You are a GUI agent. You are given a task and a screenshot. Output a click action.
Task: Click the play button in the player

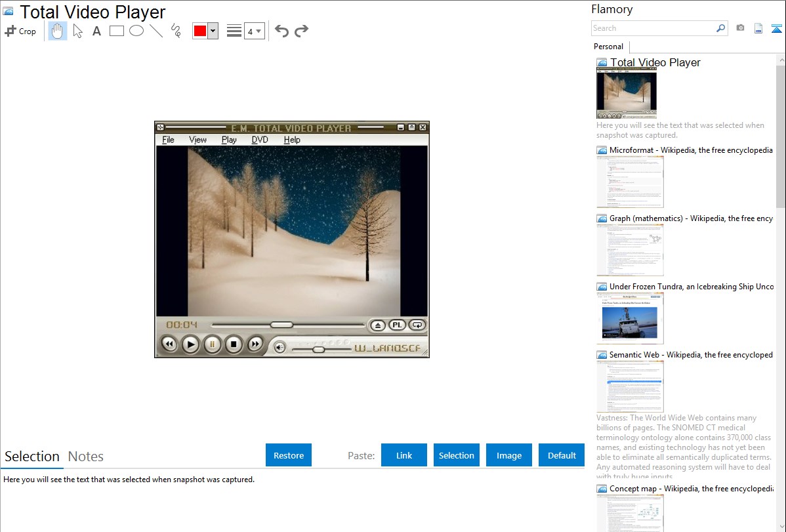[x=190, y=344]
